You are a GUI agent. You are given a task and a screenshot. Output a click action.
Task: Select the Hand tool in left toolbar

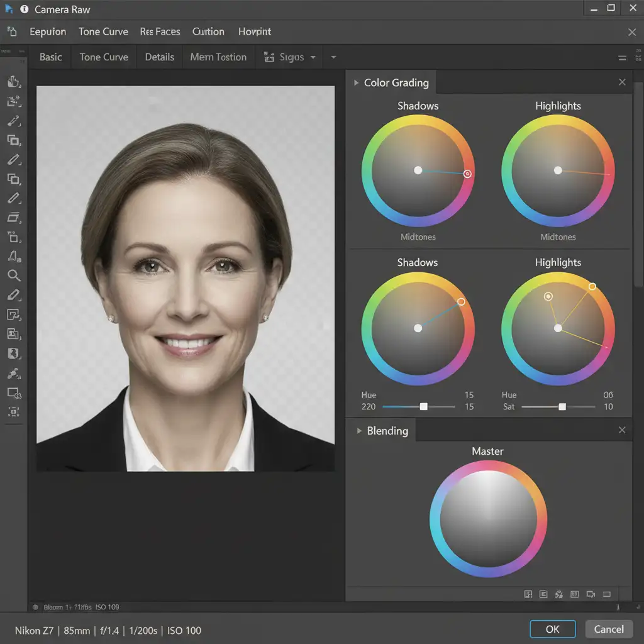14,82
